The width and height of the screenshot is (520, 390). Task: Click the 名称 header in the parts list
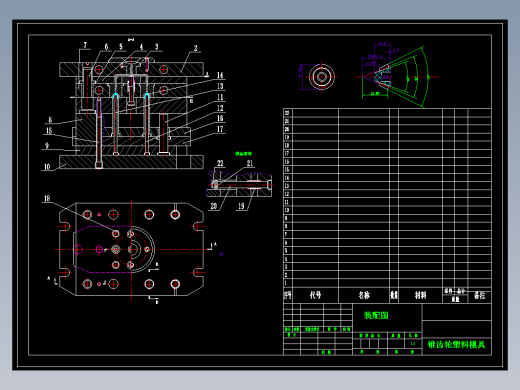coord(364,295)
